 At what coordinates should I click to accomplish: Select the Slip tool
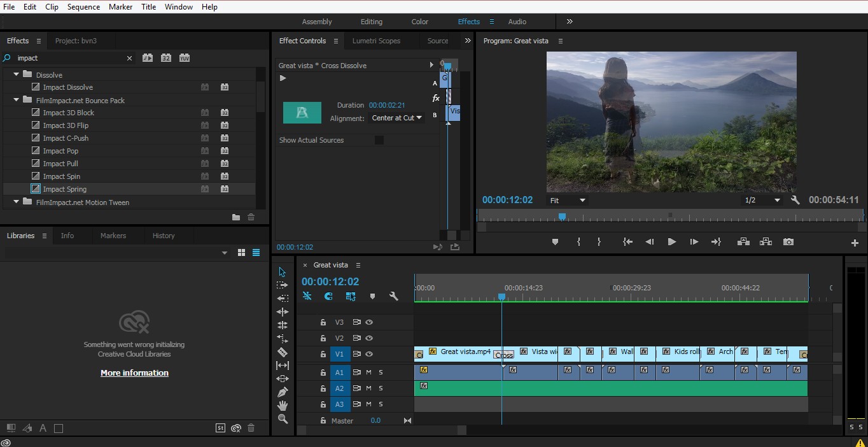(x=283, y=365)
